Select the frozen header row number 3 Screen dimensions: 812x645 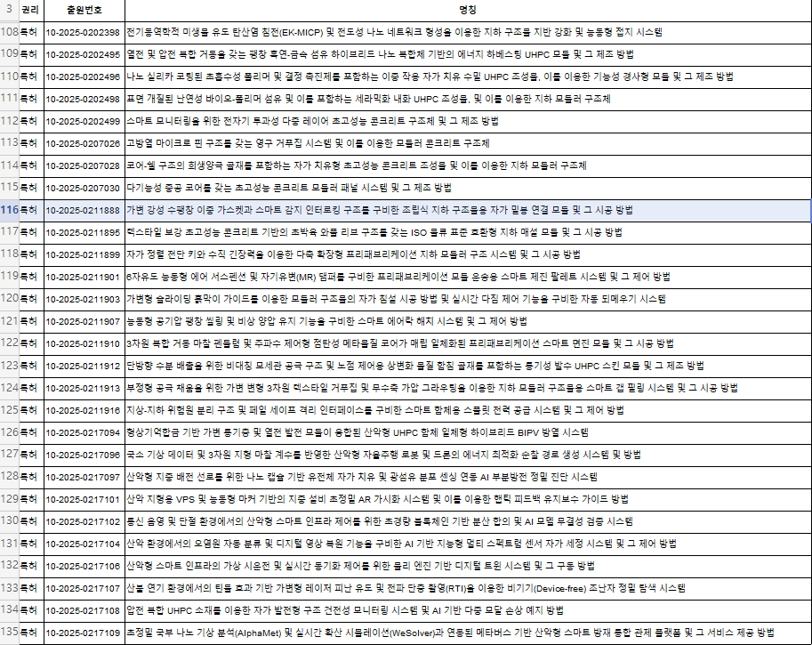tap(9, 10)
